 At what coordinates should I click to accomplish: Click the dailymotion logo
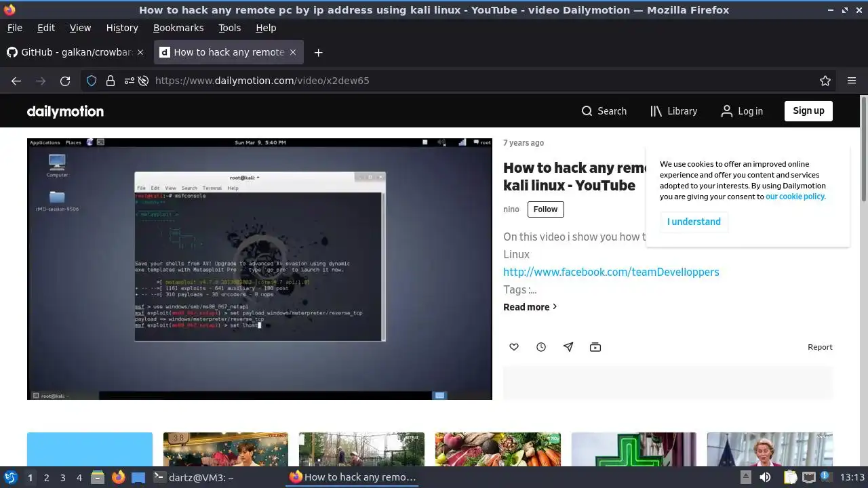65,111
